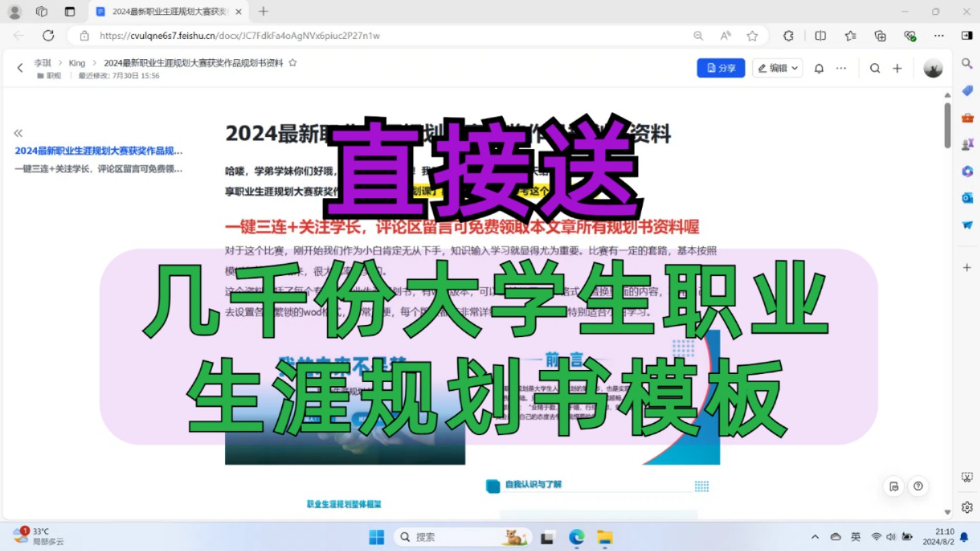Add this page to browser favorites
Screen dimensions: 980x551
pyautogui.click(x=752, y=35)
